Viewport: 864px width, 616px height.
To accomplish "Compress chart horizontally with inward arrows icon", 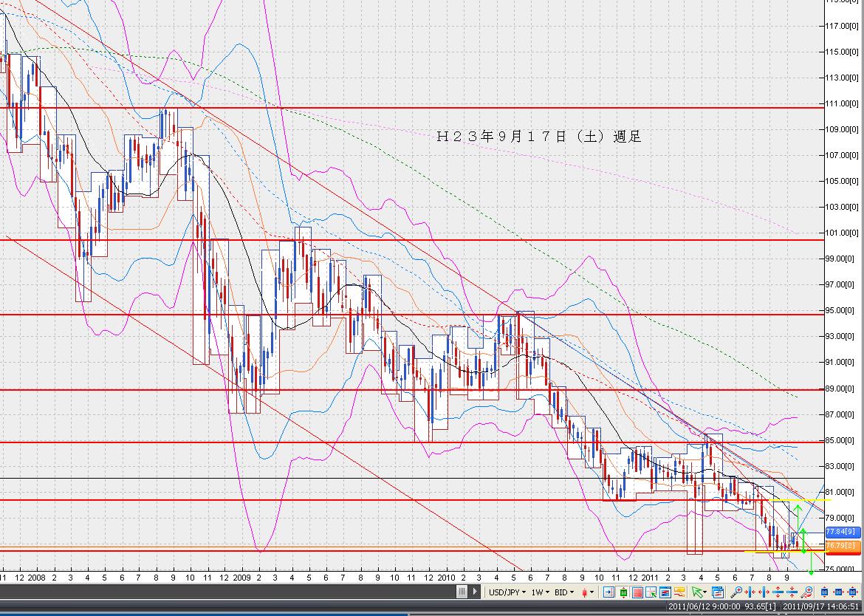I will 750,592.
